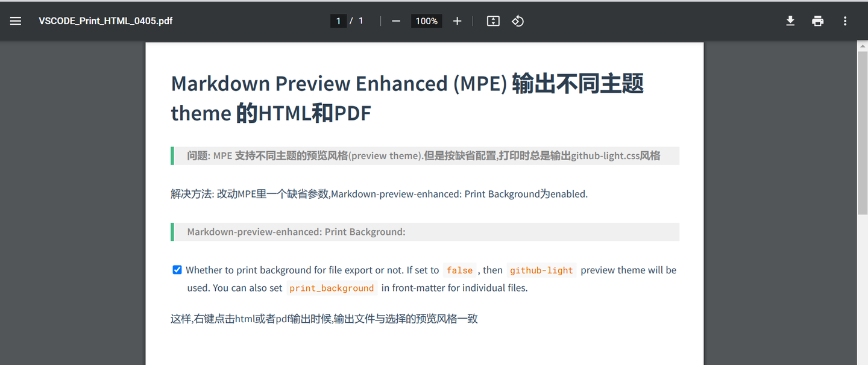
Task: Rotate the PDF counterclockwise
Action: tap(517, 20)
